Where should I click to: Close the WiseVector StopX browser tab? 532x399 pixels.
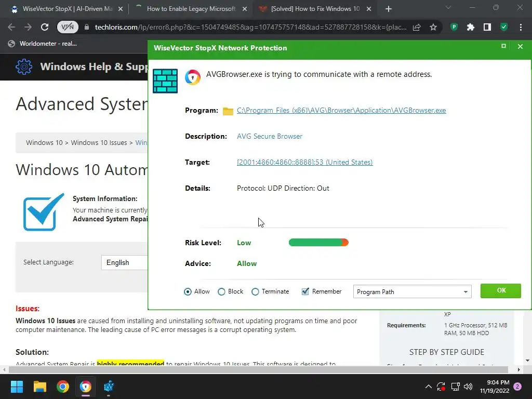click(x=121, y=9)
